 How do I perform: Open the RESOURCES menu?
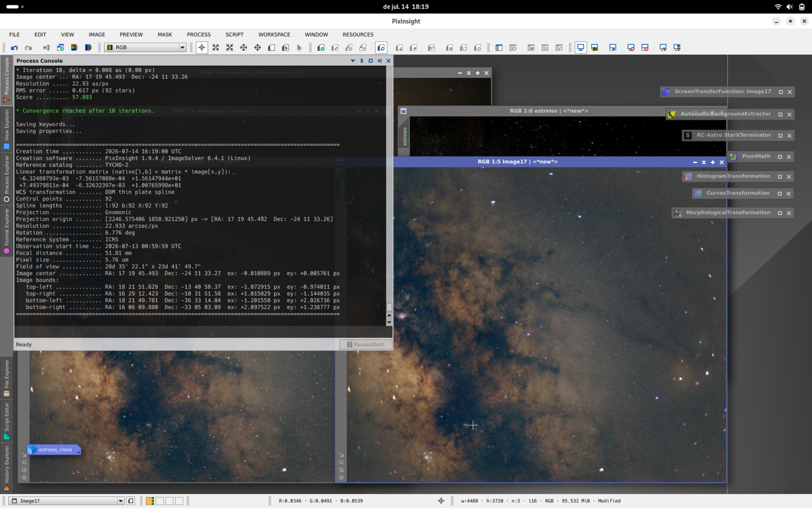(x=358, y=34)
